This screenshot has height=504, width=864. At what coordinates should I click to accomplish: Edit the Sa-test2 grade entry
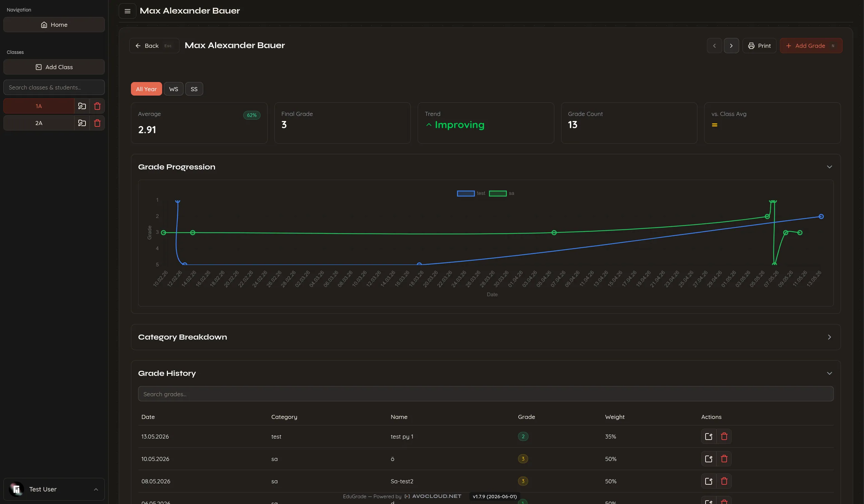pos(708,481)
